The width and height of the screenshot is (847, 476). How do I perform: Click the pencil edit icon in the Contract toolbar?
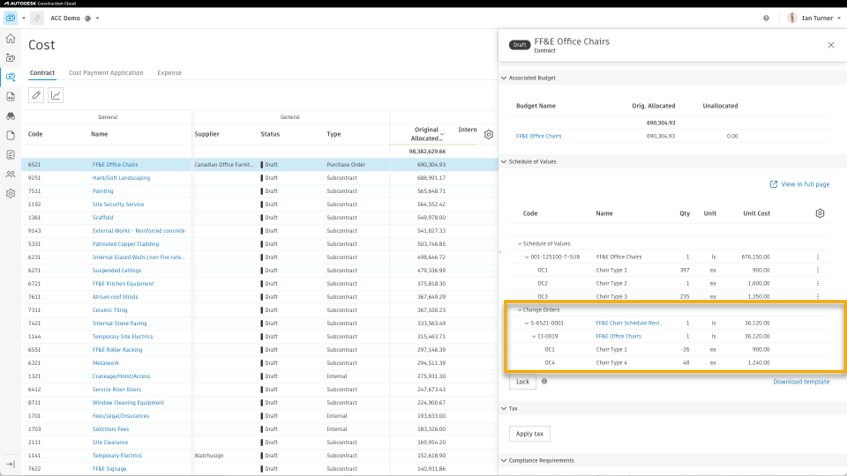coord(36,95)
